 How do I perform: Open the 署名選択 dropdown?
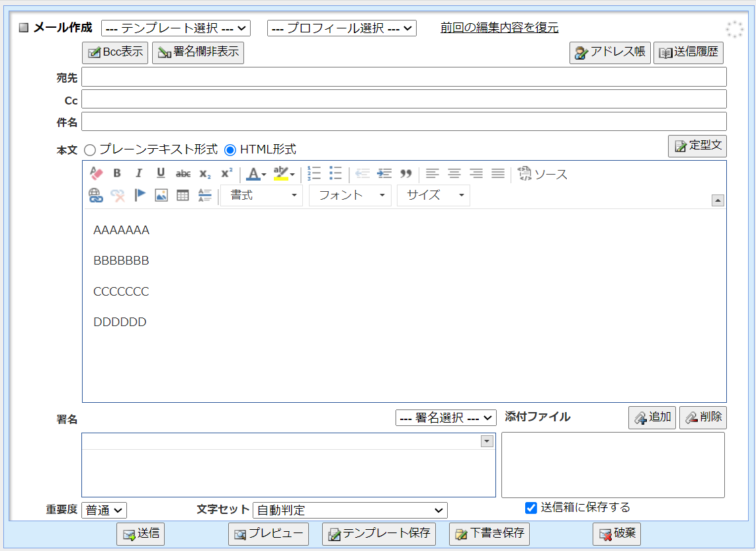pyautogui.click(x=446, y=417)
